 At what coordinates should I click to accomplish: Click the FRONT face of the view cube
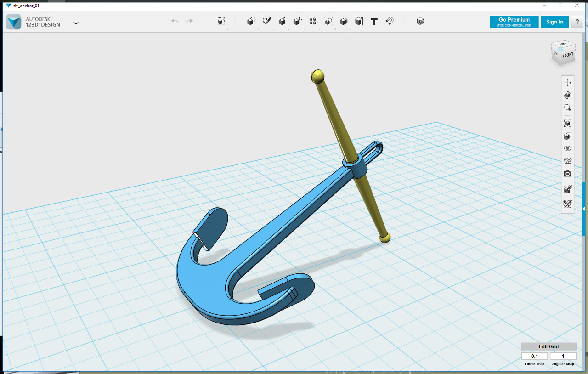tap(568, 55)
